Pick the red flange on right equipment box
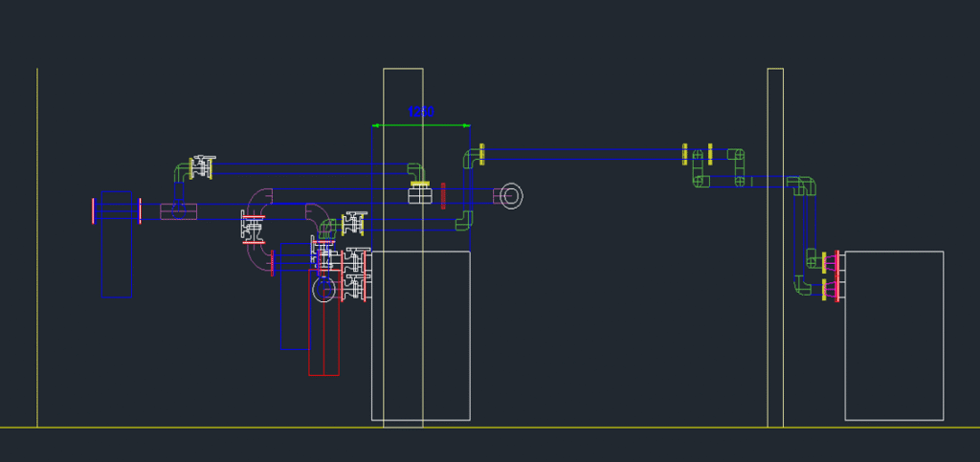The width and height of the screenshot is (980, 462). click(838, 275)
